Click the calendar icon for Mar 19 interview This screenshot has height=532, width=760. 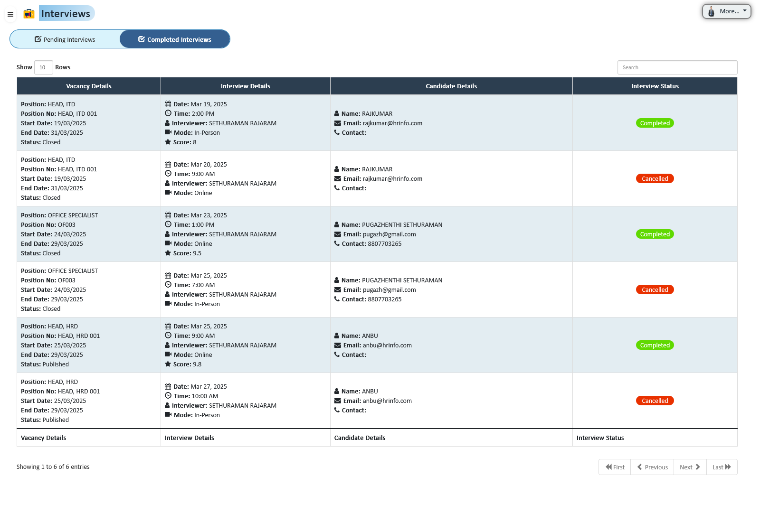point(168,104)
